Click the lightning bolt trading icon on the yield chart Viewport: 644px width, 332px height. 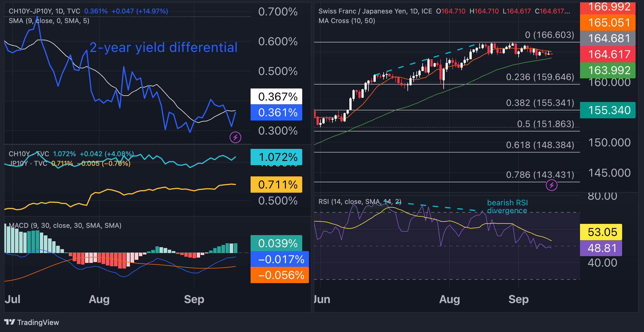click(x=235, y=137)
